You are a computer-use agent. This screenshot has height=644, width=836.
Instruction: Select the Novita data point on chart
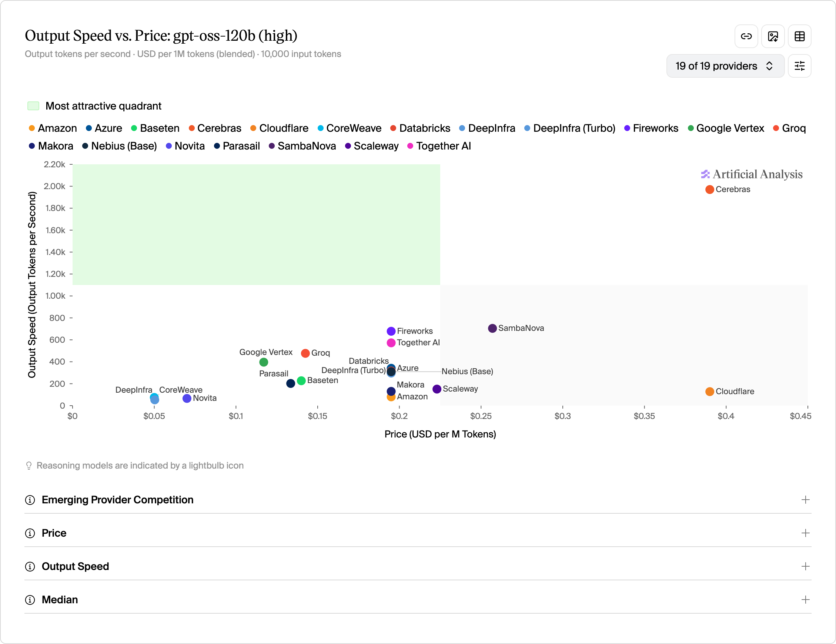[x=187, y=398]
